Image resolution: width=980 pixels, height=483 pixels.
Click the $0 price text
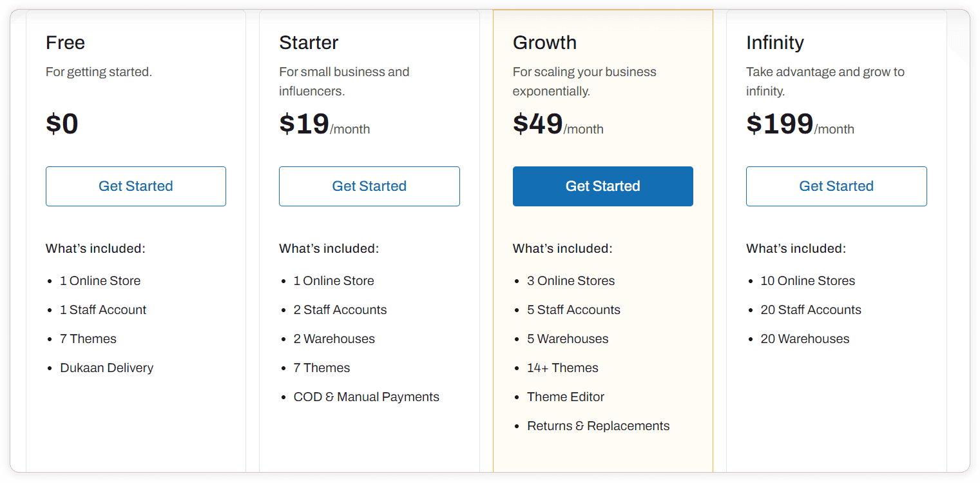[x=62, y=123]
